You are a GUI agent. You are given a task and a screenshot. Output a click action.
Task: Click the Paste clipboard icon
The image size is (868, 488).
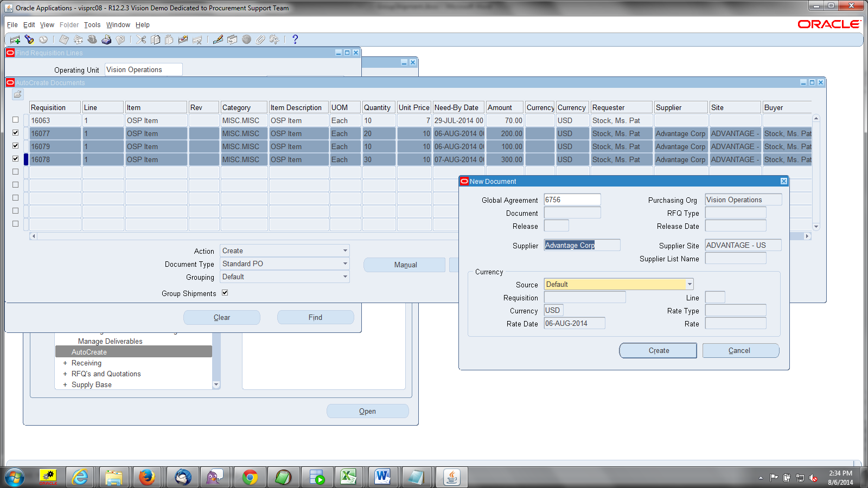[x=169, y=40]
